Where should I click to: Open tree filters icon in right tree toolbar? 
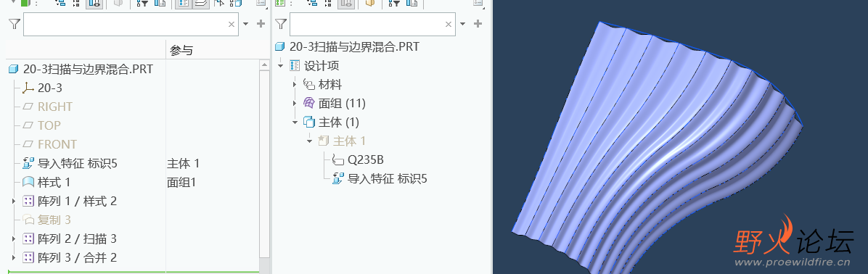point(393,4)
